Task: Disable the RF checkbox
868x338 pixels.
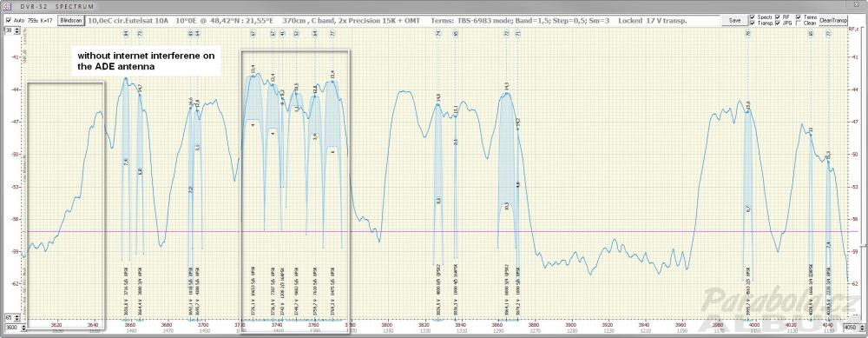Action: point(777,17)
